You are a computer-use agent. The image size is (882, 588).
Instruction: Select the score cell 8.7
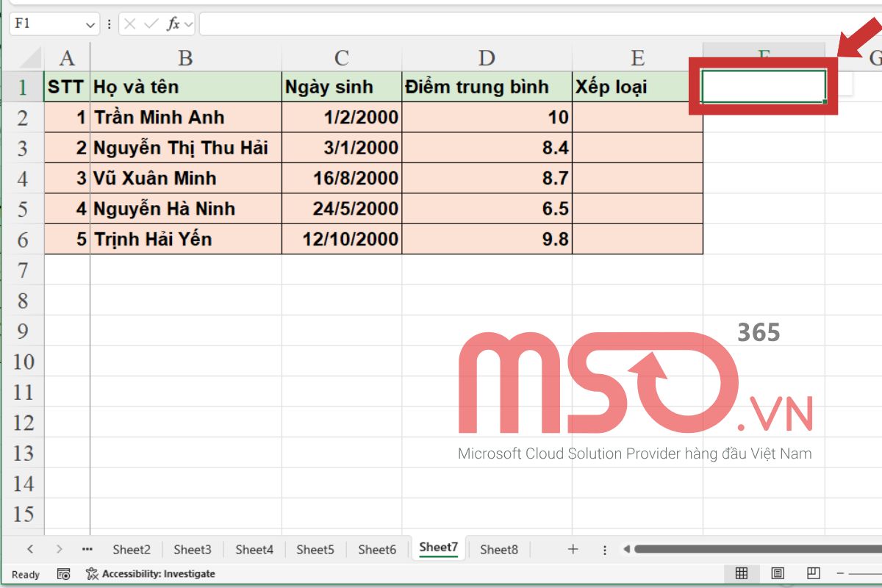tap(487, 178)
